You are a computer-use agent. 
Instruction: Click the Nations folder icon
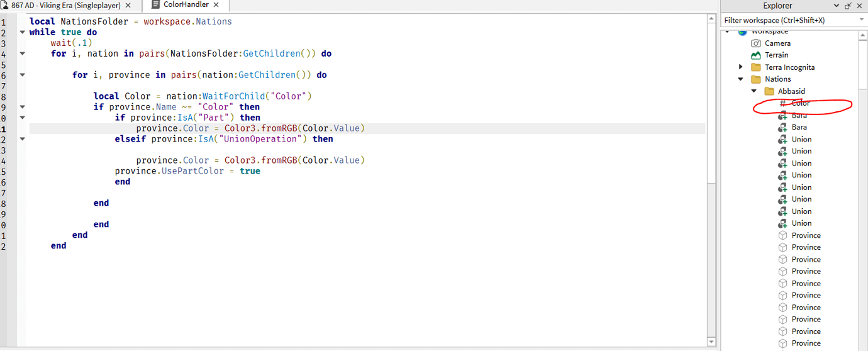pos(756,79)
